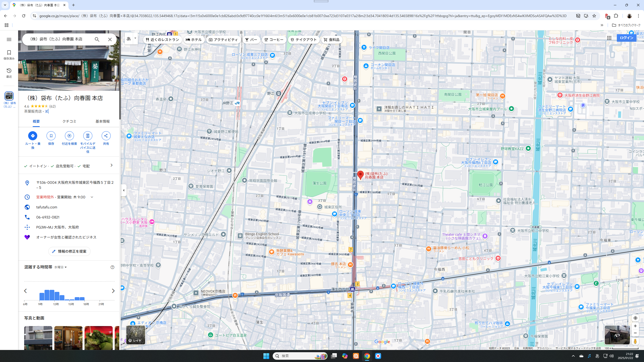This screenshot has width=644, height=362.
Task: Click the Windows Start button
Action: click(x=266, y=356)
